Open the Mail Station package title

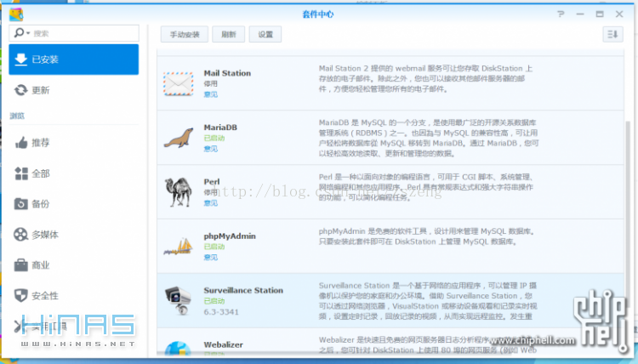(x=227, y=73)
